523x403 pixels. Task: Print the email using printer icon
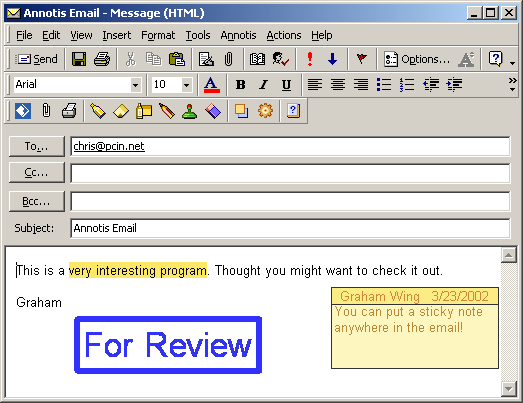click(x=102, y=59)
